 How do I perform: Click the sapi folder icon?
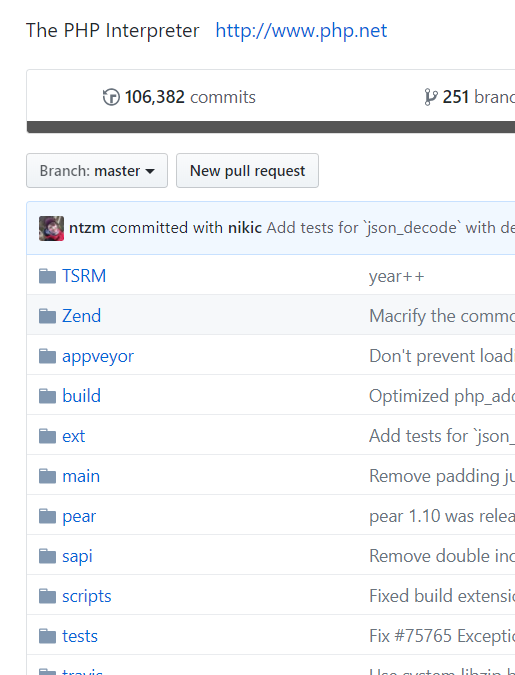pyautogui.click(x=47, y=556)
